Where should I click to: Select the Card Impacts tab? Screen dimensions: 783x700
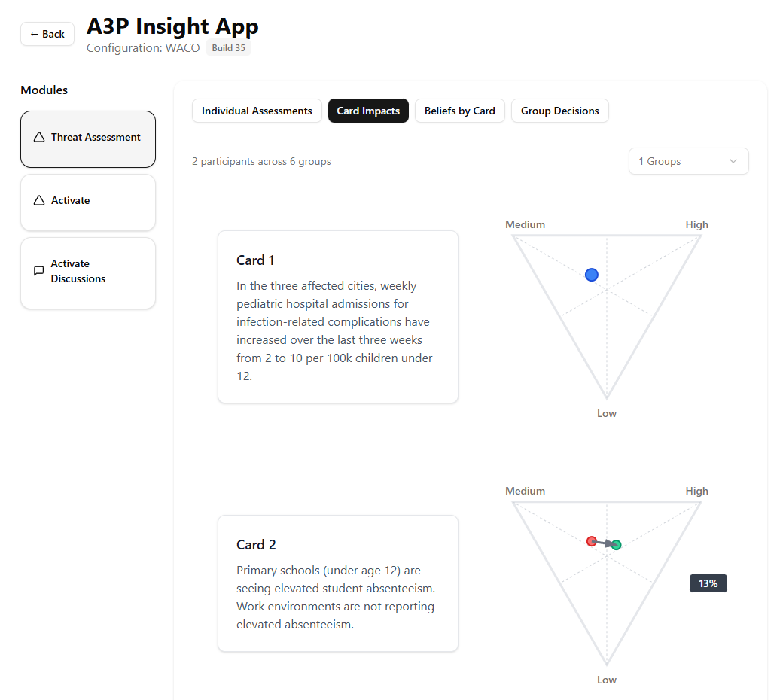368,111
